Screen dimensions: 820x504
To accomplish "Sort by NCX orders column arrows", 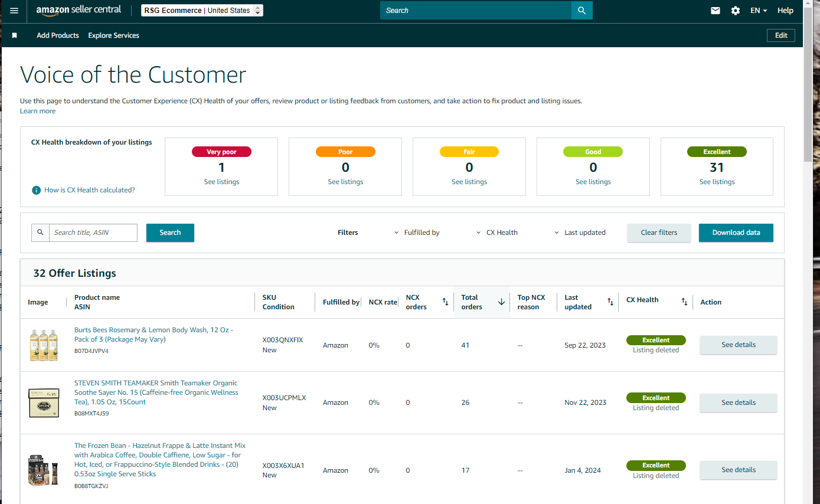I will tap(446, 302).
